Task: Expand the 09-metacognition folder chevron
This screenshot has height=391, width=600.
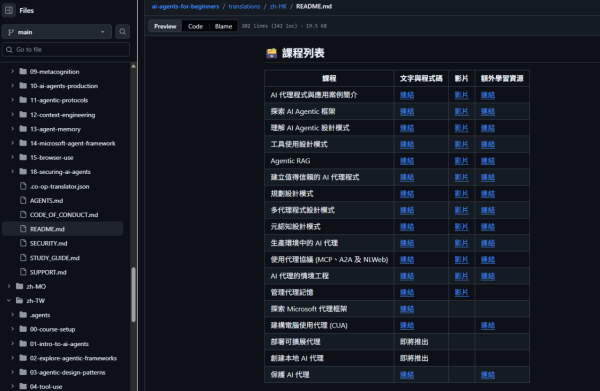Action: click(12, 72)
